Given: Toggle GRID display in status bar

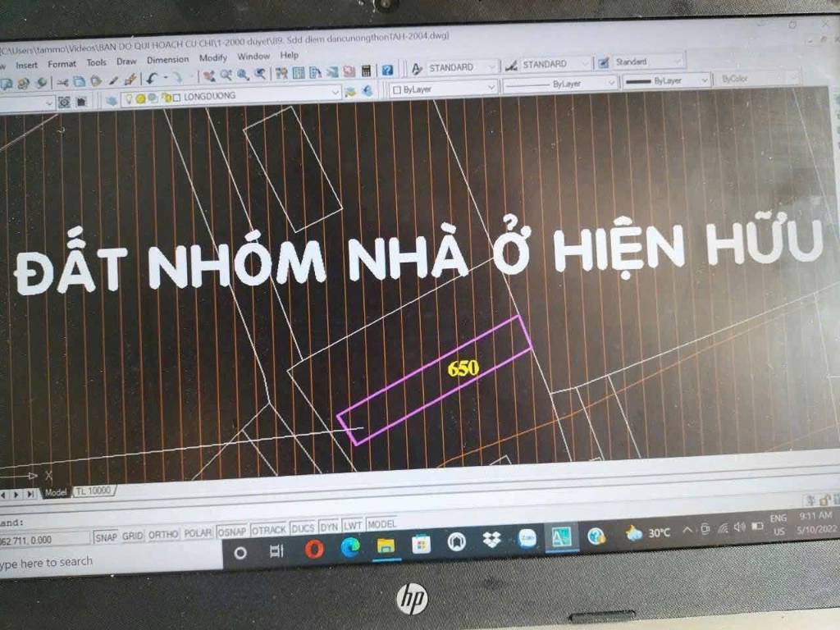Looking at the screenshot, I should [x=132, y=536].
